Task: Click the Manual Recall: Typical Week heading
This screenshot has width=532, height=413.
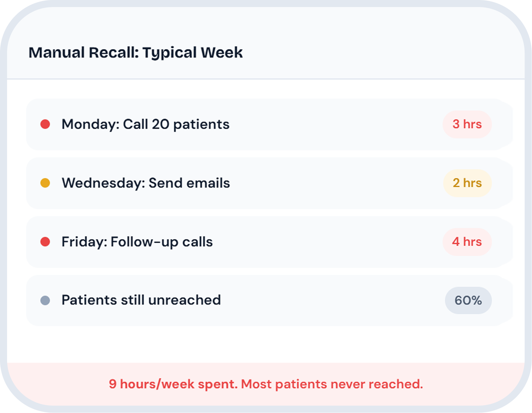Action: pos(135,53)
